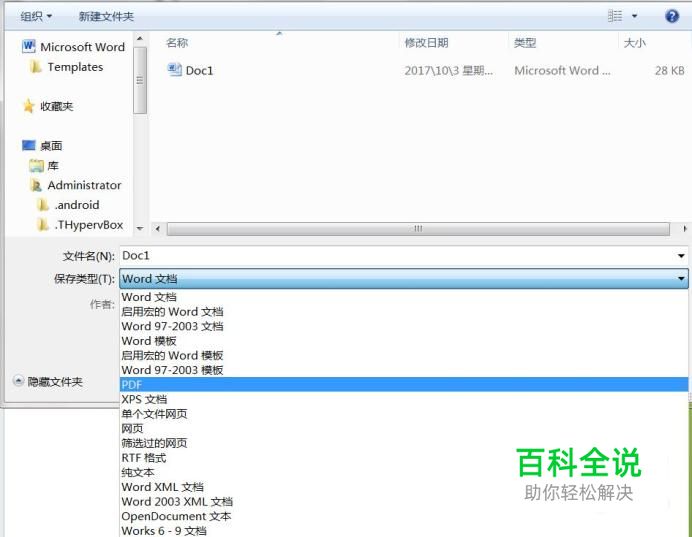Open the Templates folder in sidebar
The height and width of the screenshot is (537, 692).
tap(75, 67)
